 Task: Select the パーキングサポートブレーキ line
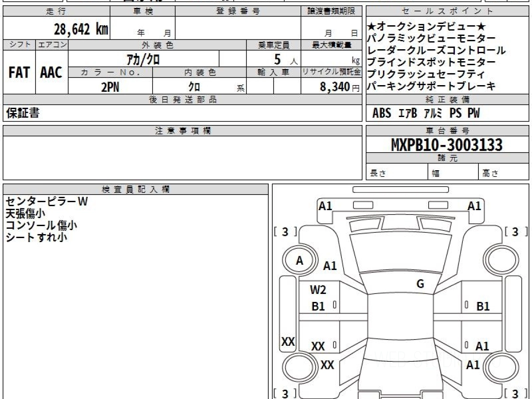[431, 86]
